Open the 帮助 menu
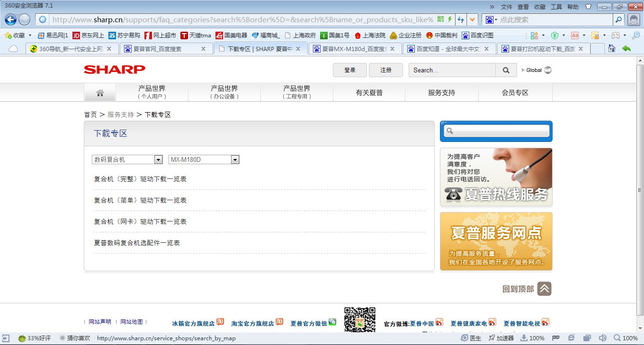 pos(573,7)
